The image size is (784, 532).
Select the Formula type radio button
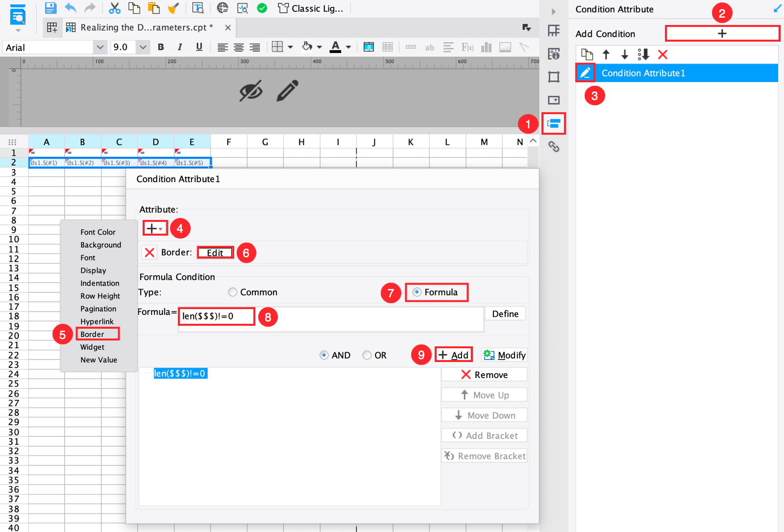[417, 292]
